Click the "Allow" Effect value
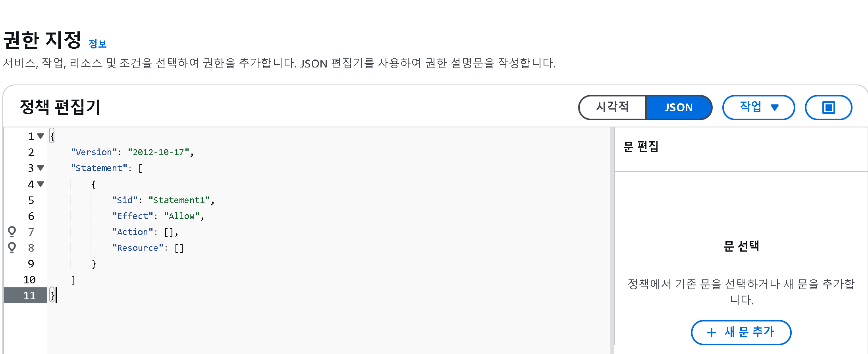 pyautogui.click(x=181, y=216)
